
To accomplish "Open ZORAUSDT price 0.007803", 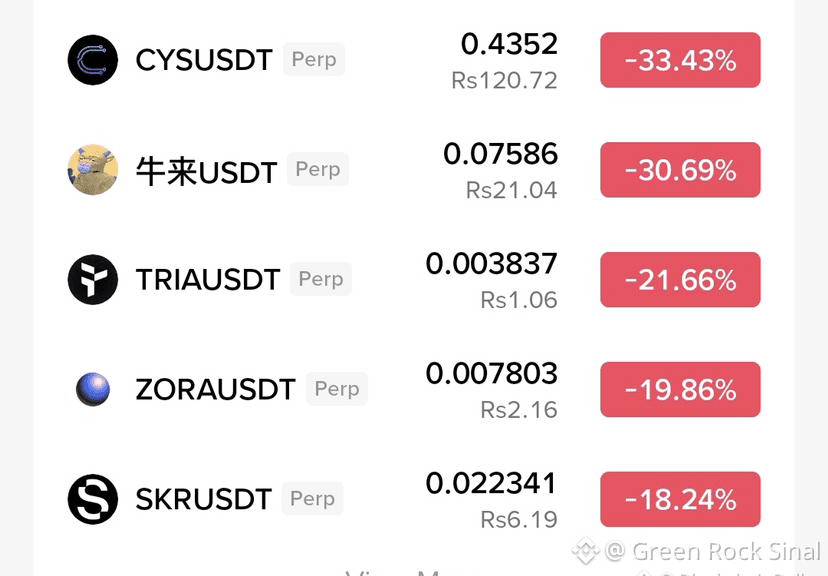I will [492, 373].
